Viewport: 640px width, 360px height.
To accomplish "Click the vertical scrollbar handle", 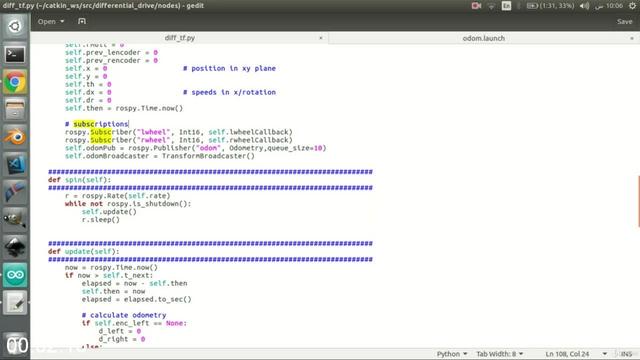I will pyautogui.click(x=638, y=201).
